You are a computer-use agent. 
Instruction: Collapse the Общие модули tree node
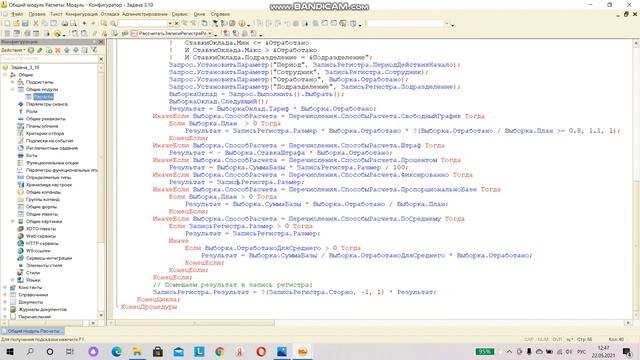click(13, 89)
